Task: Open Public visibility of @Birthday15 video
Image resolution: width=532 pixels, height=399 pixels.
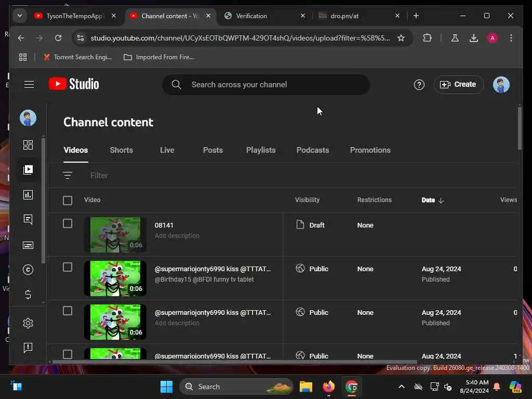Action: (x=312, y=269)
